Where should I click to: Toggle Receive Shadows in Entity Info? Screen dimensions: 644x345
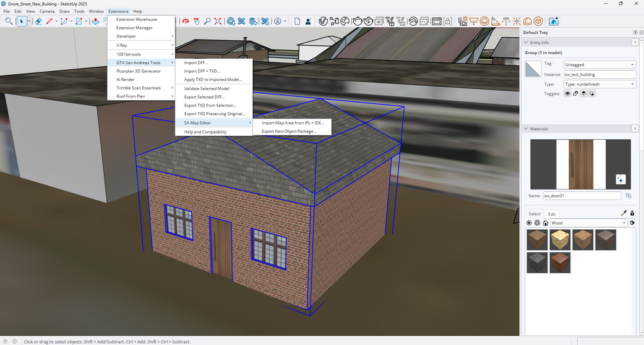(x=584, y=94)
